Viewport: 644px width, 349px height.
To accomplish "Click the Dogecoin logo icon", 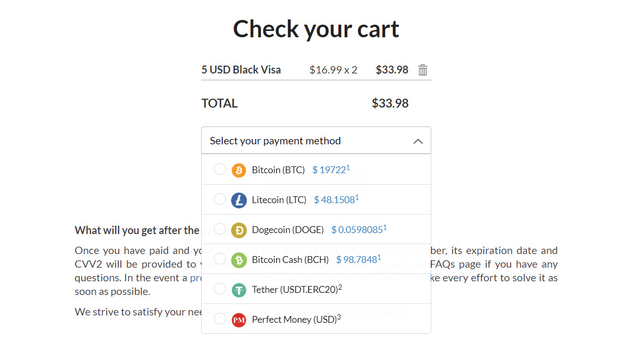I will (x=238, y=230).
